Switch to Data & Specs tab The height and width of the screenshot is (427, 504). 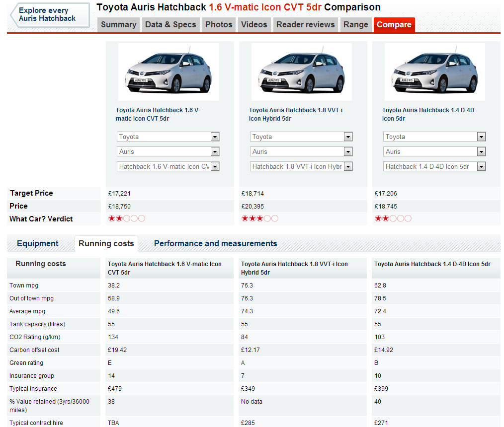[x=170, y=25]
